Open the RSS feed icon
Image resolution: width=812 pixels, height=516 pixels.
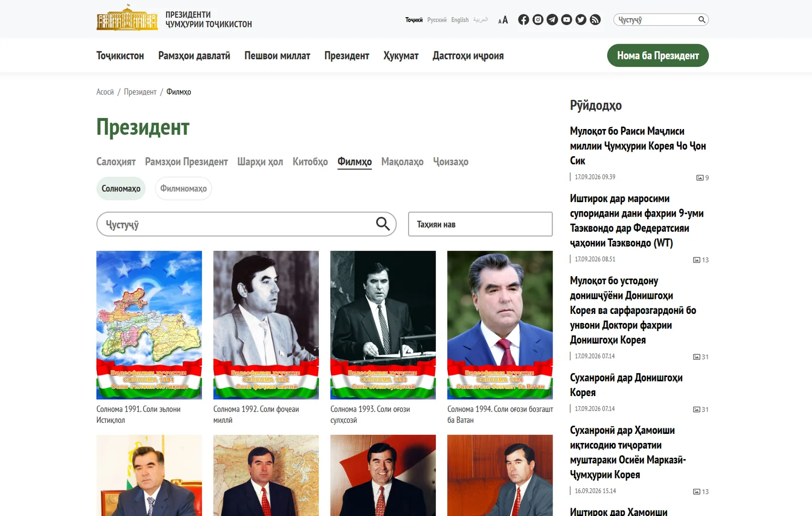(x=595, y=20)
